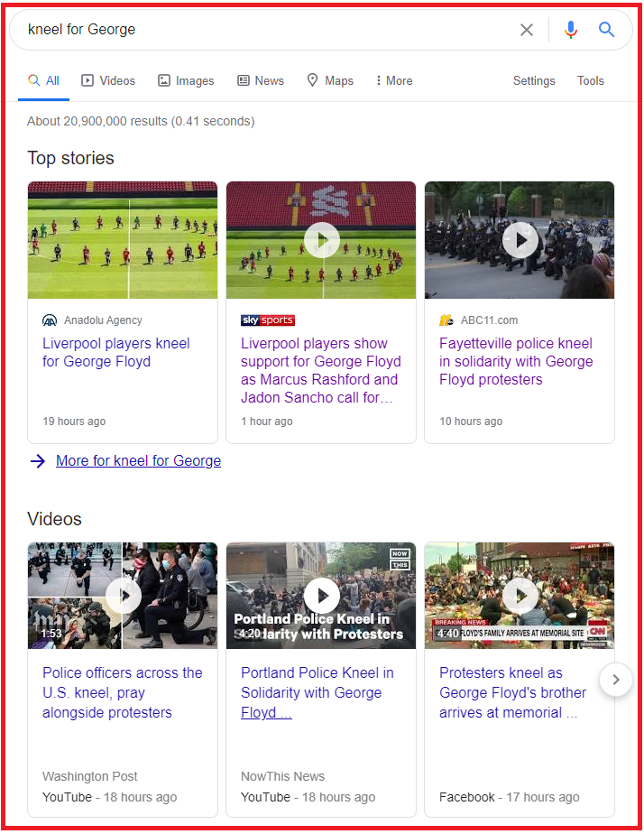Click the blue magnifier search button
Viewport: 644px width, 834px height.
[606, 29]
